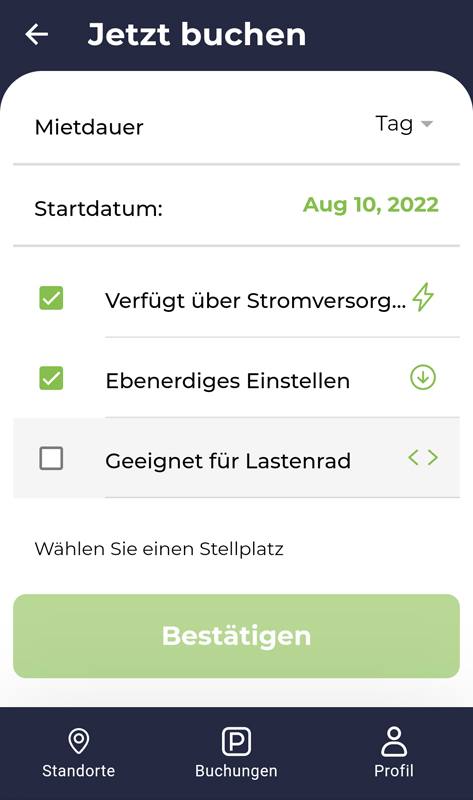Click the Bestätigen button
Screen dimensions: 473x800
point(236,636)
